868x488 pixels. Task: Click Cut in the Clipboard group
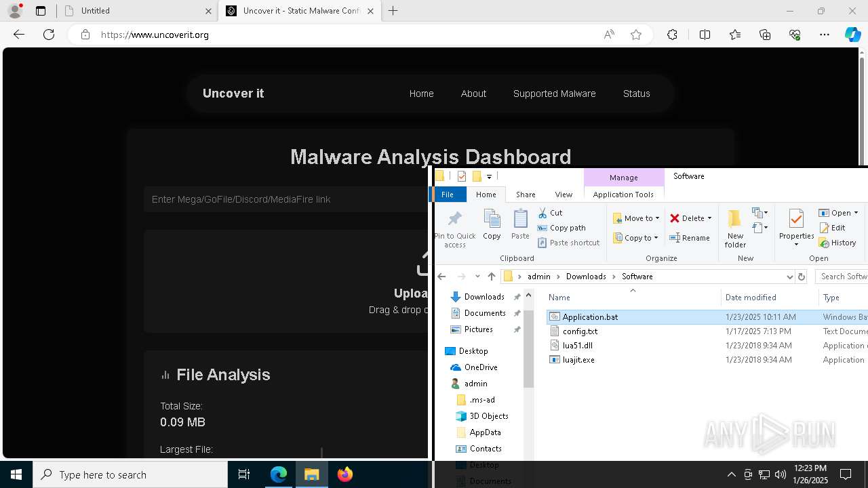[x=550, y=213]
